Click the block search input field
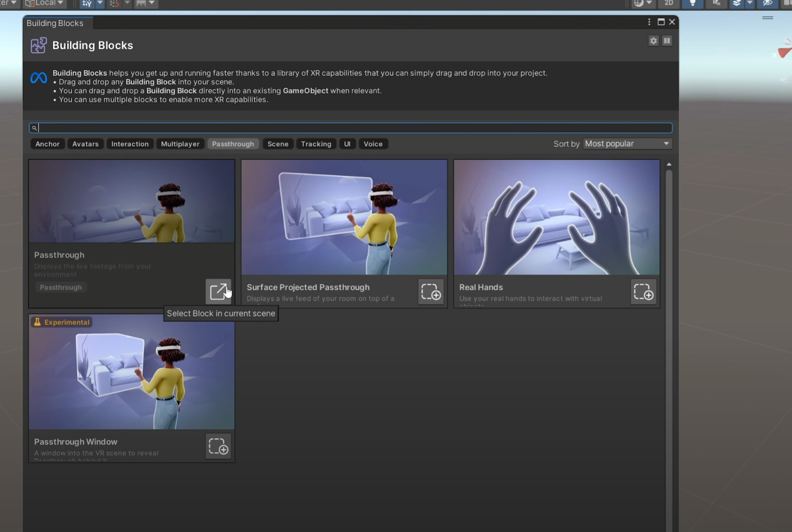792x532 pixels. tap(351, 128)
